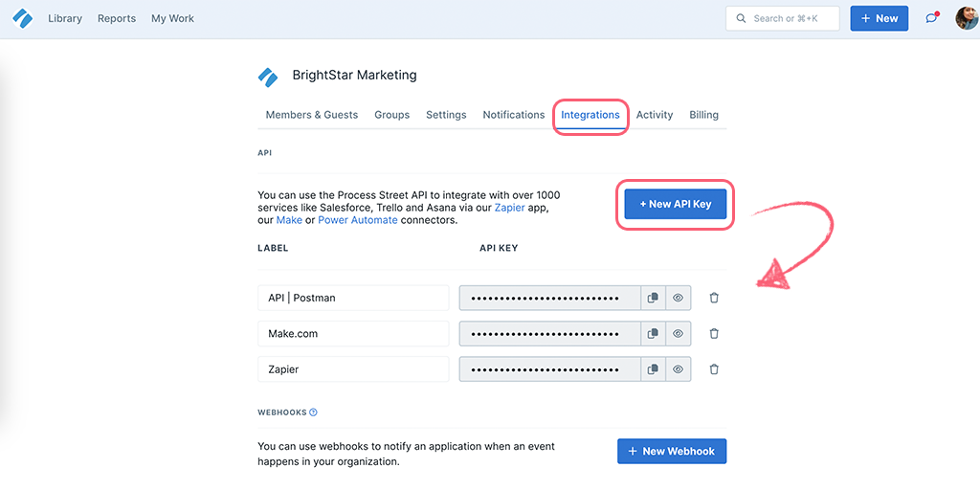The image size is (980, 490).
Task: Open Library in the top navigation
Action: click(x=65, y=19)
